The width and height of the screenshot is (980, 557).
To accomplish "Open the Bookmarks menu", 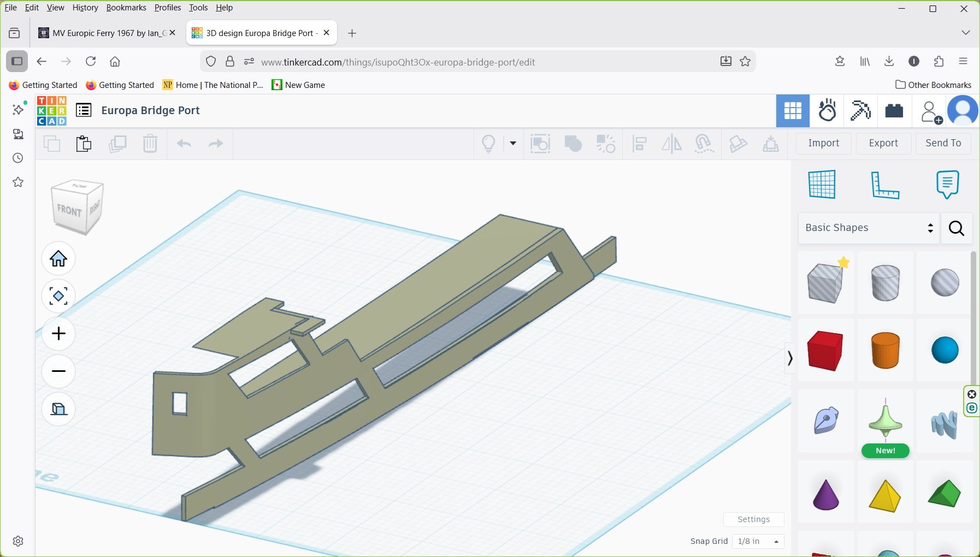I will tap(126, 8).
